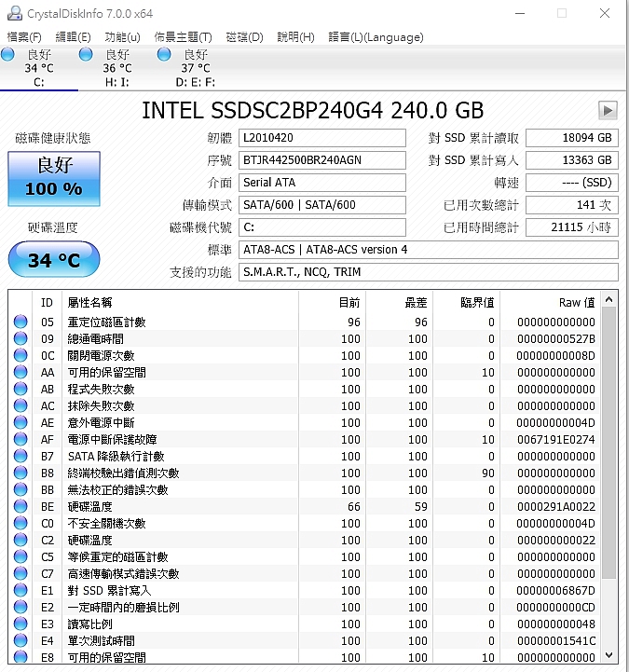Click total host writes value 13363 GB
Image resolution: width=629 pixels, height=672 pixels.
[572, 160]
